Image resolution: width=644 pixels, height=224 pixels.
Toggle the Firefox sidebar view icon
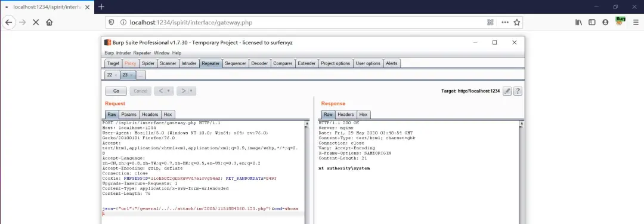point(592,22)
